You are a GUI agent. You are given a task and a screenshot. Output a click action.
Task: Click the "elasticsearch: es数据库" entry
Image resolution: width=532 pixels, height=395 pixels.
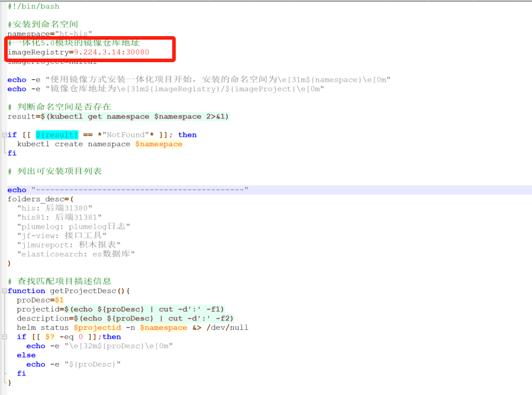(x=76, y=254)
